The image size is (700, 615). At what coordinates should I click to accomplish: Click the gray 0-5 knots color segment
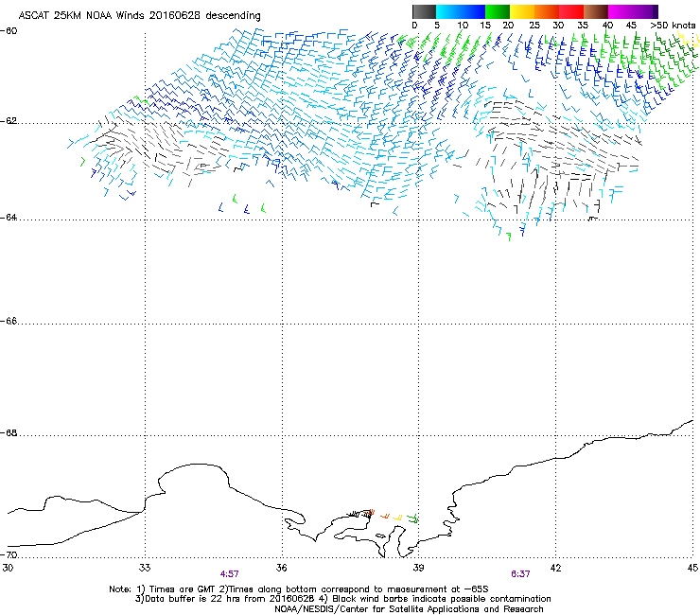coord(424,11)
